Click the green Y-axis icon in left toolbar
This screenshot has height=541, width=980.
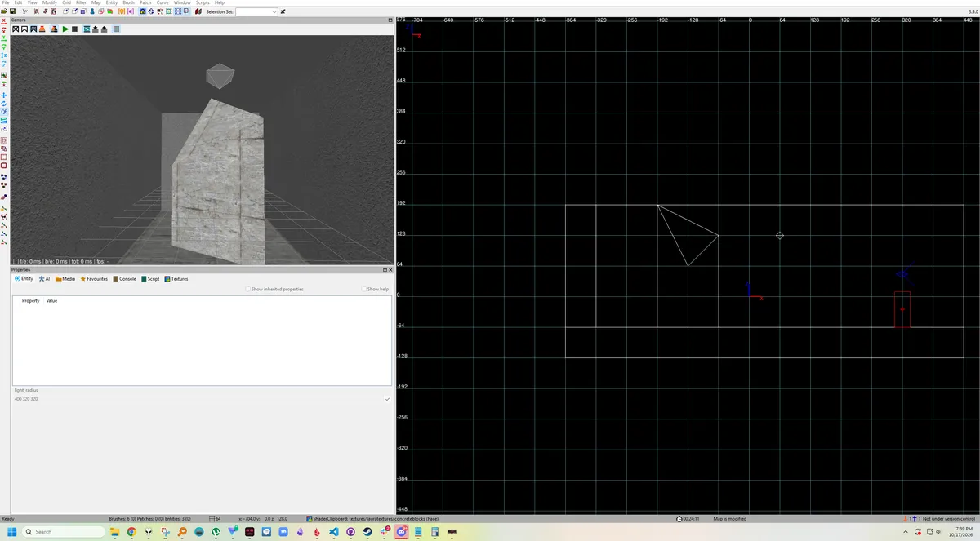[4, 38]
